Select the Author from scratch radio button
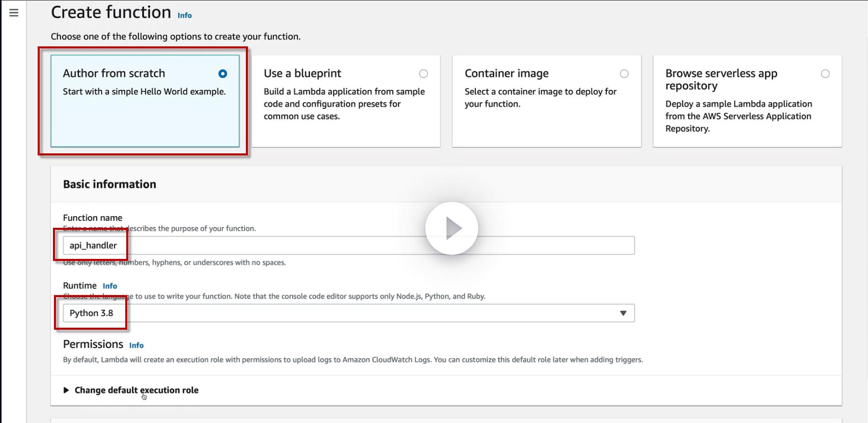This screenshot has width=868, height=423. [222, 74]
